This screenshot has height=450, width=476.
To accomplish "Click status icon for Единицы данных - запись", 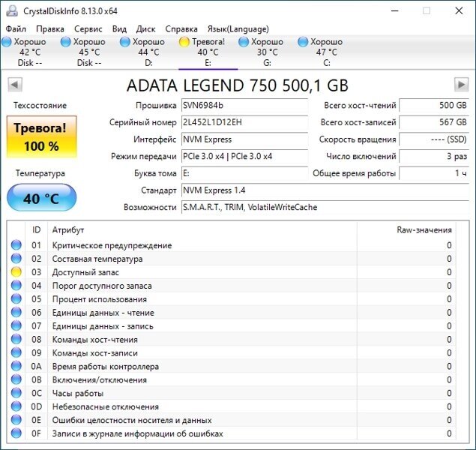I will (x=16, y=325).
